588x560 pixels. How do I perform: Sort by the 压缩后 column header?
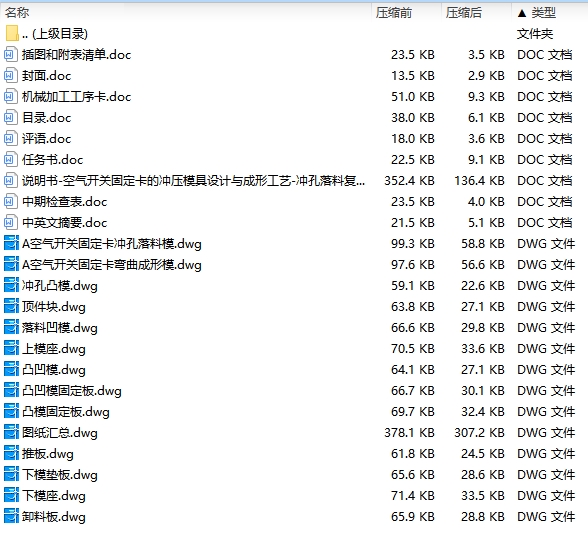(x=464, y=13)
